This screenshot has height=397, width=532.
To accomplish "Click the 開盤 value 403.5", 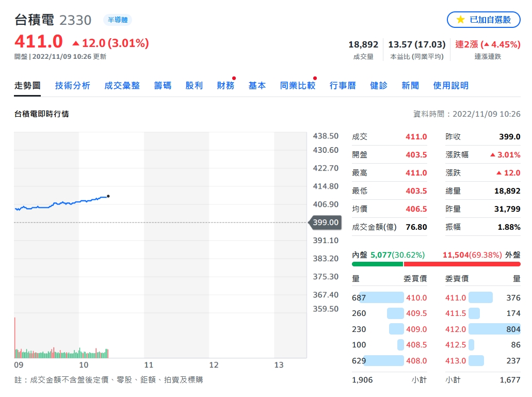I will click(416, 155).
